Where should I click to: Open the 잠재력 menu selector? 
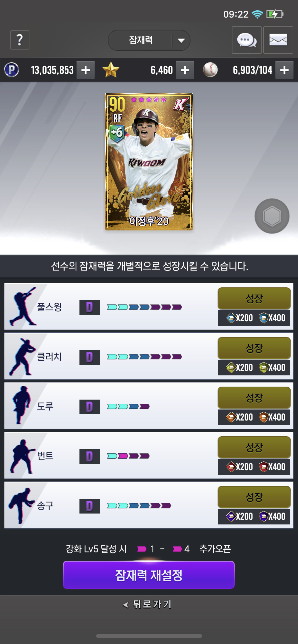[149, 40]
